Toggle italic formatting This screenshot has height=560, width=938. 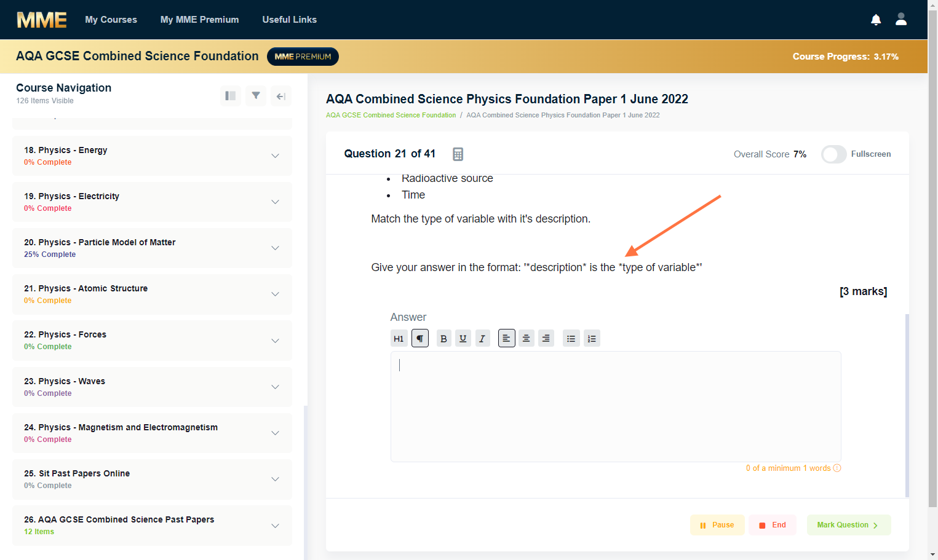click(x=482, y=338)
